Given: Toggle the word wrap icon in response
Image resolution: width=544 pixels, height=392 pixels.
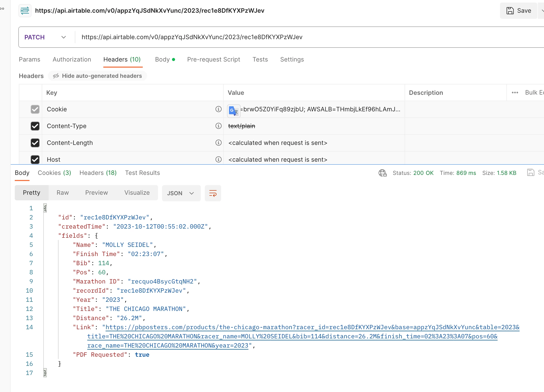Looking at the screenshot, I should tap(213, 193).
